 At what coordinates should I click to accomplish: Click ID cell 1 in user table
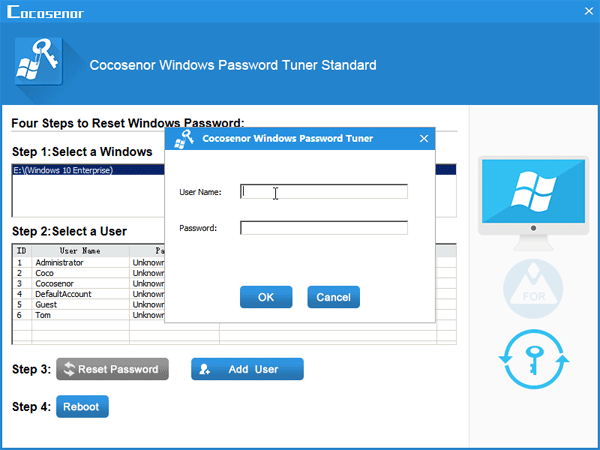pyautogui.click(x=22, y=262)
